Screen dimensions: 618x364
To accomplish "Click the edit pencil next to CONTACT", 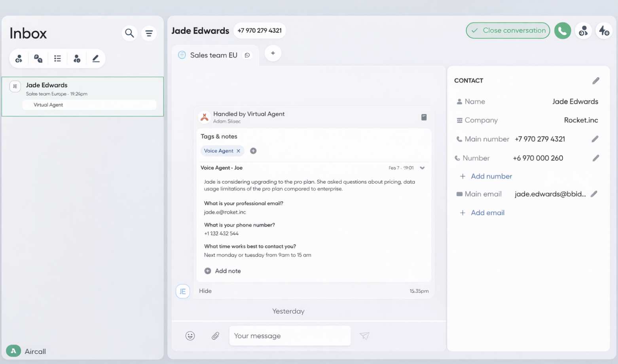I will tap(596, 81).
